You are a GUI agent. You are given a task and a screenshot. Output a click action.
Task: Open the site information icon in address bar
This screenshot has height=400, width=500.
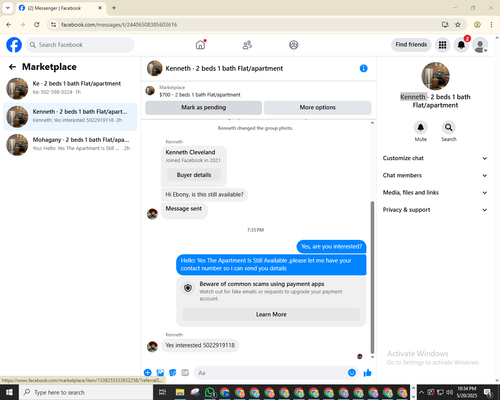click(53, 25)
